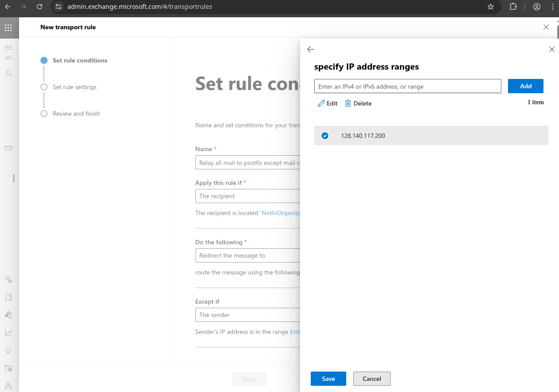This screenshot has width=559, height=392.
Task: Open Reports bar-chart icon in sidebar
Action: 8,315
